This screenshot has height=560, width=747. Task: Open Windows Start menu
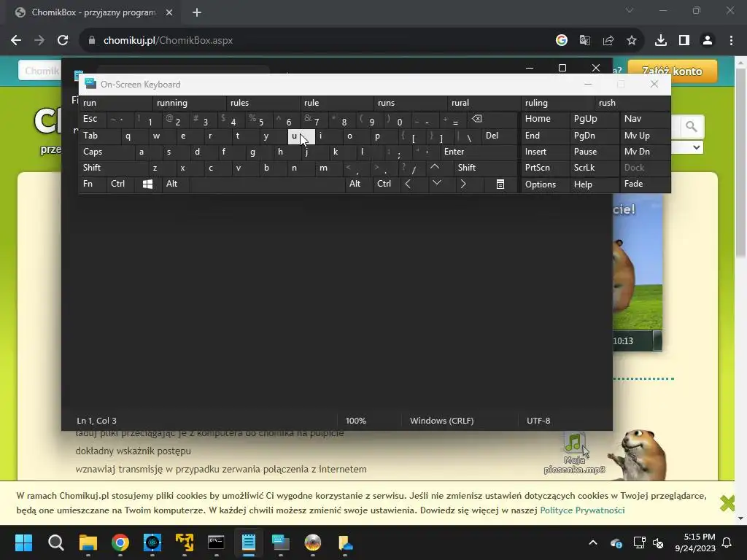click(23, 542)
